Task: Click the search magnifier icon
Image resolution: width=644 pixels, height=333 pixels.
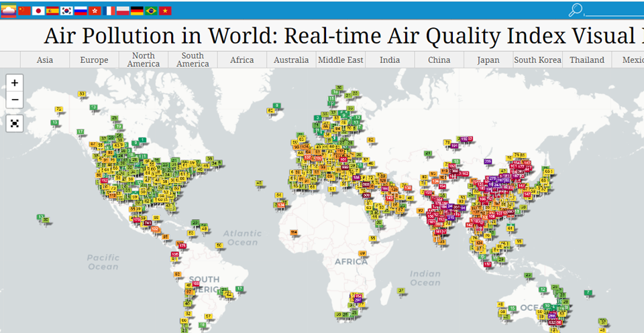Action: pyautogui.click(x=575, y=10)
